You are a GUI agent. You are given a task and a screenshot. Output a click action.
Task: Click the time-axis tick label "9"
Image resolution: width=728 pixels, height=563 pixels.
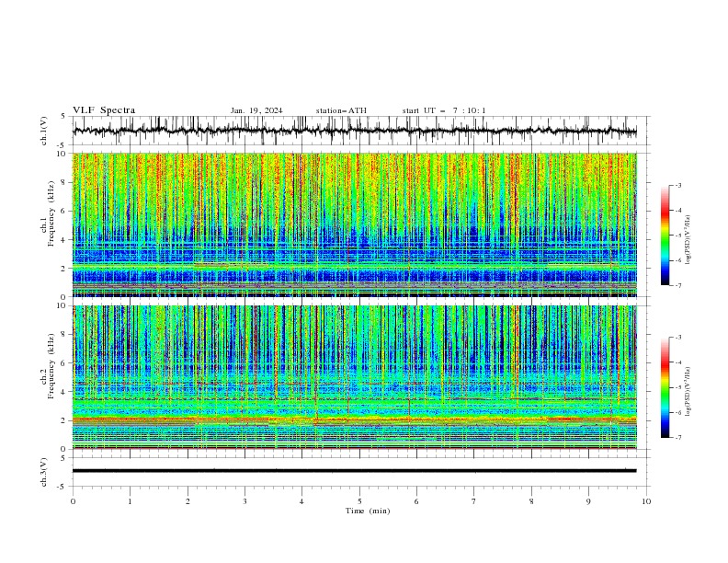click(x=588, y=501)
